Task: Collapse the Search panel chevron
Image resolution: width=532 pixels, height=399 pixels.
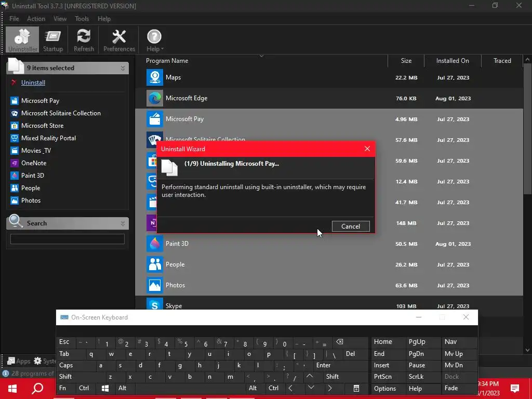Action: click(123, 223)
